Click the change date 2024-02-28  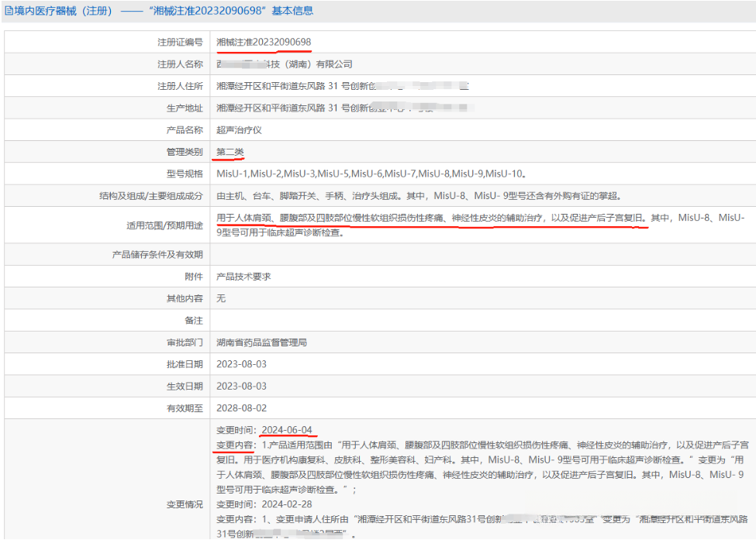click(286, 504)
